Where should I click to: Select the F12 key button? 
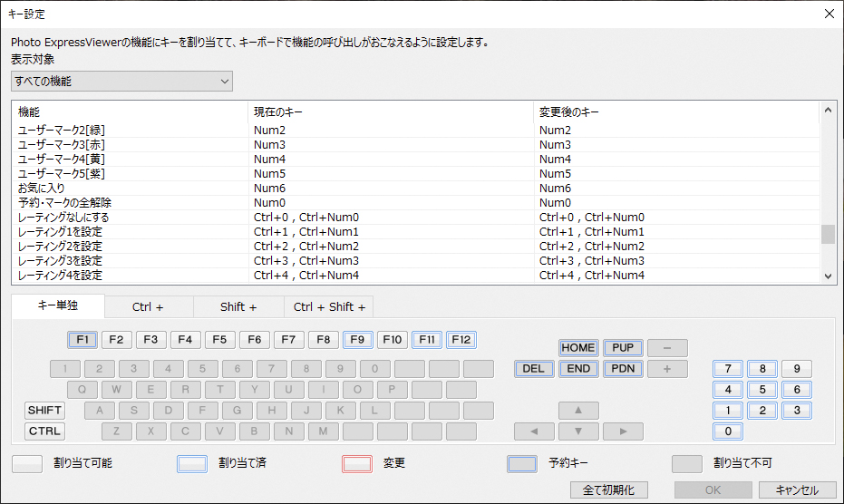click(x=461, y=340)
